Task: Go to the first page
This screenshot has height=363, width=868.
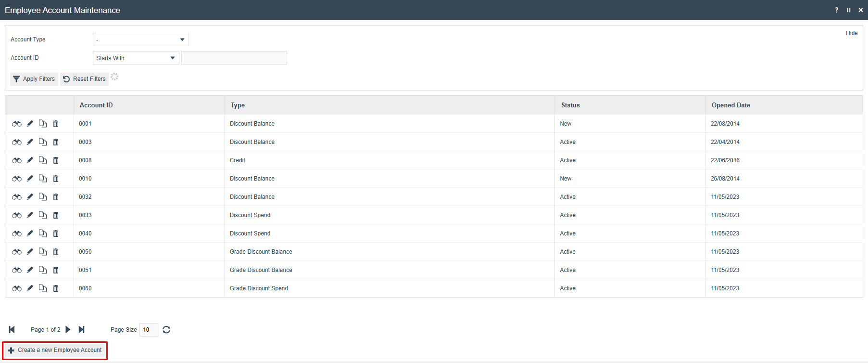Action: (x=12, y=330)
